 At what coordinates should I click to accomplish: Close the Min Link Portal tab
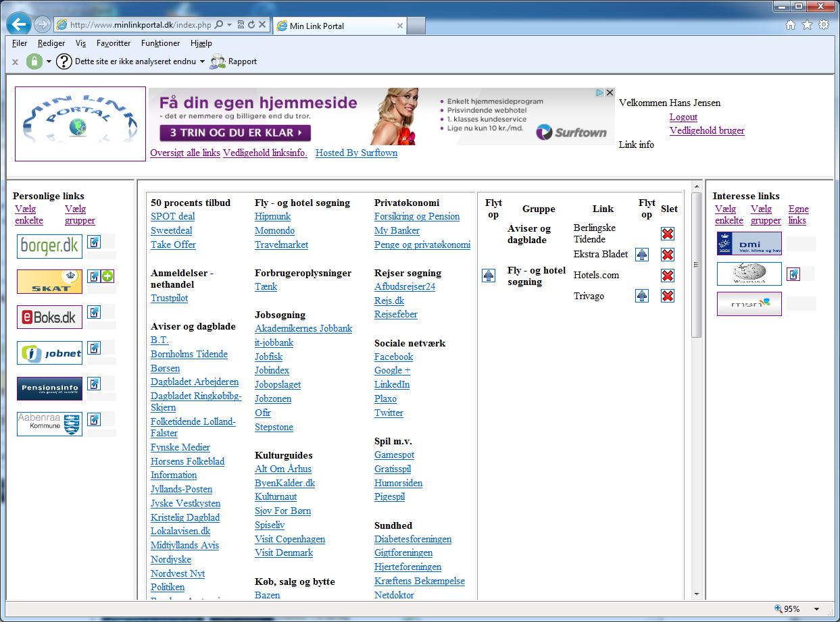[x=399, y=26]
